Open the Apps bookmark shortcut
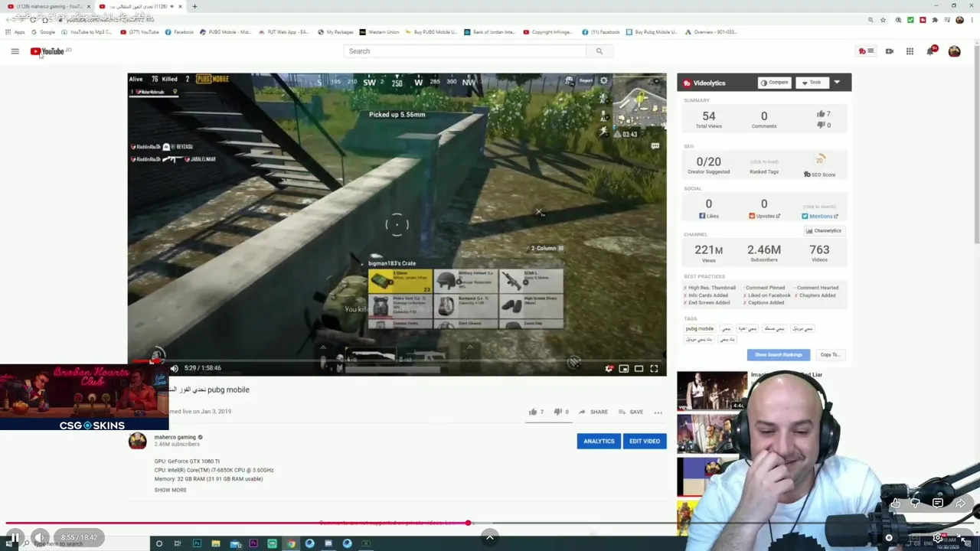Screen dimensions: 980x551 coord(15,32)
